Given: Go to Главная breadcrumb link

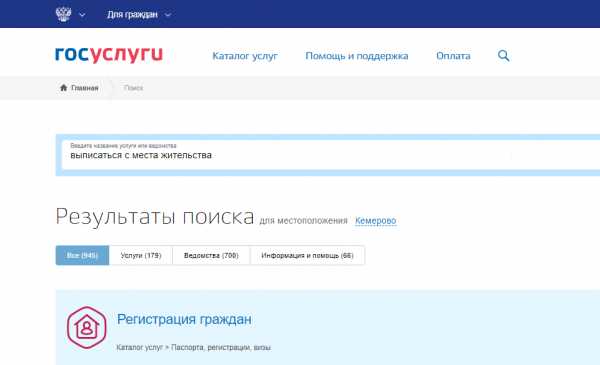Looking at the screenshot, I should click(x=85, y=88).
